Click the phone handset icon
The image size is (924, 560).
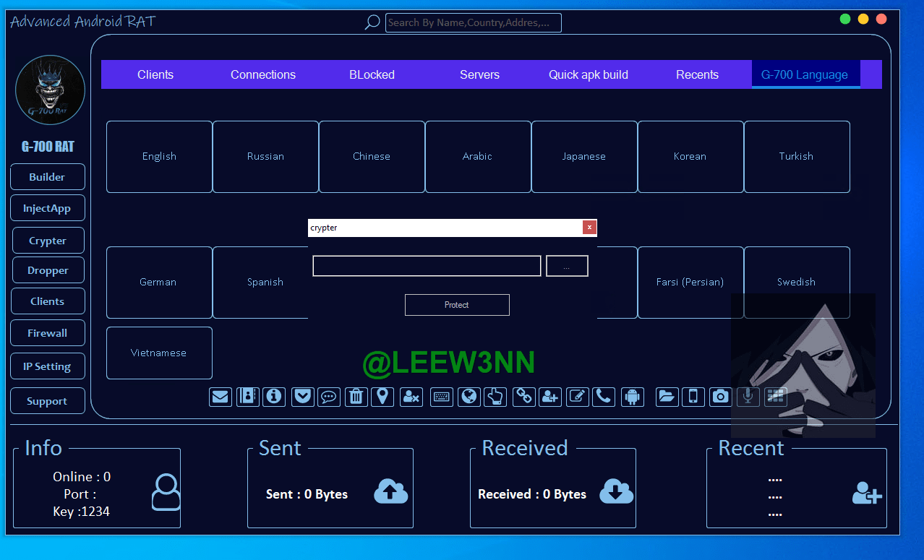coord(604,397)
